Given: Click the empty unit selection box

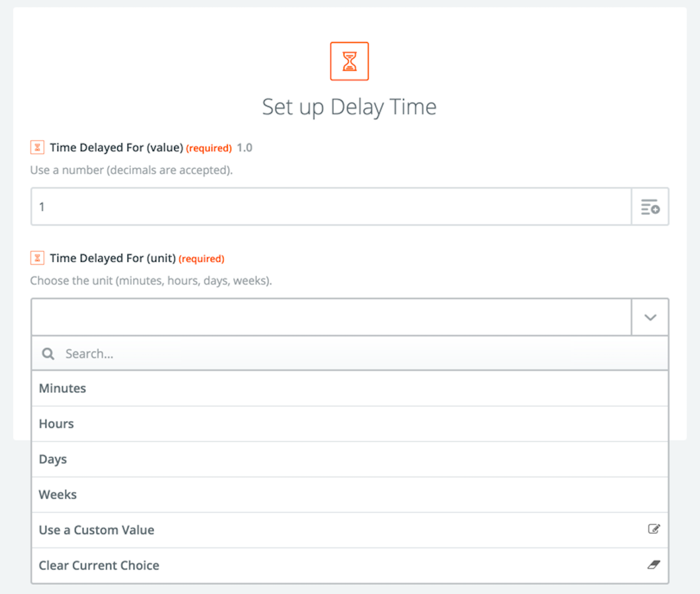Looking at the screenshot, I should (331, 317).
